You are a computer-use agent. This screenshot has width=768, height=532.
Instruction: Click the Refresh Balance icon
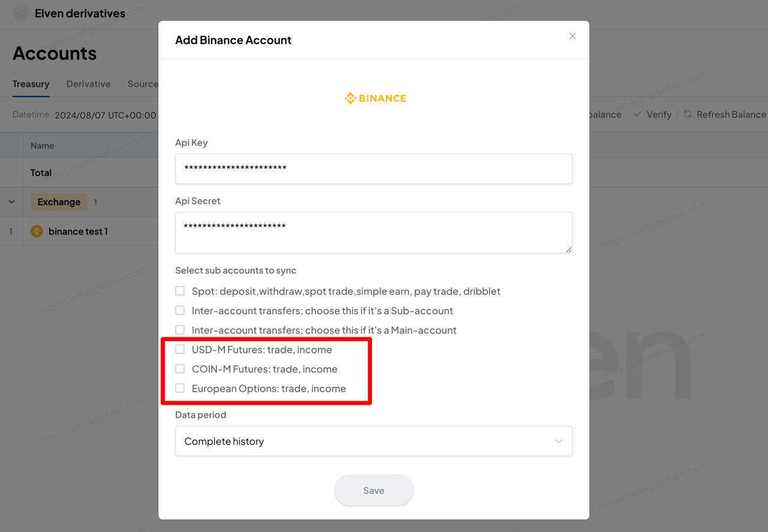pos(688,114)
